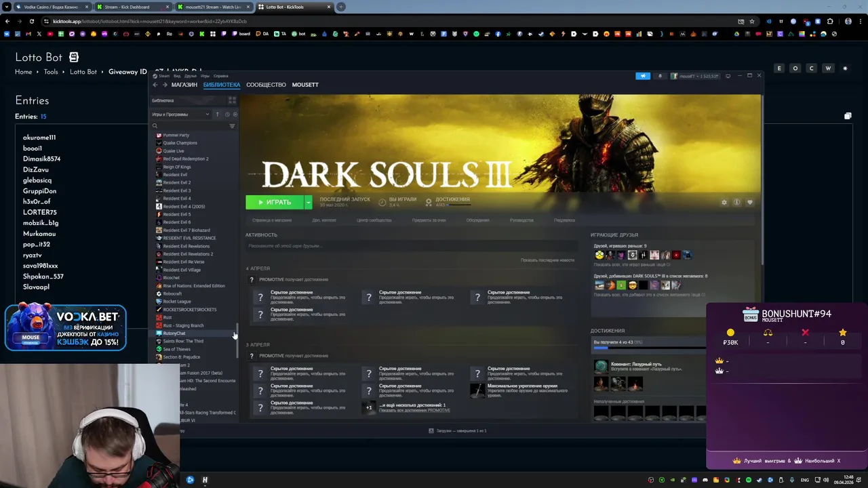868x488 pixels.
Task: Switch to mousett21 Stream browser tab
Action: 213,7
